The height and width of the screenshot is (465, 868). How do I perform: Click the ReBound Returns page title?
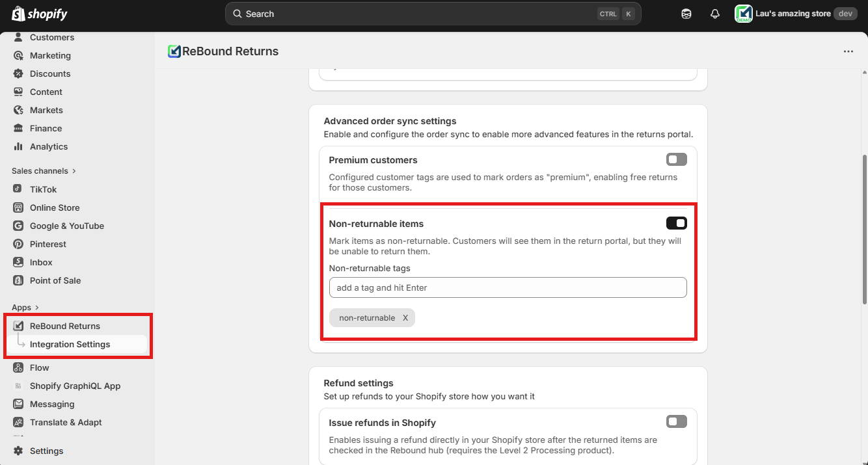[230, 51]
